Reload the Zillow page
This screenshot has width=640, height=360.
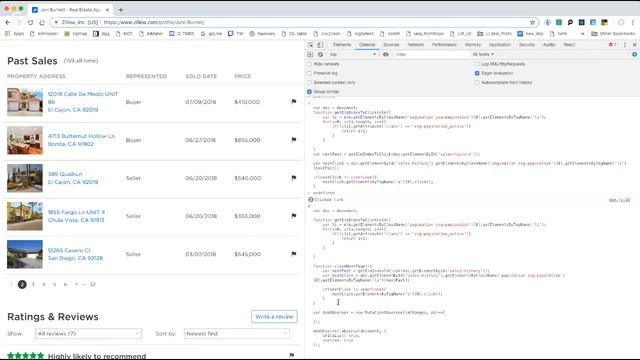[31, 22]
